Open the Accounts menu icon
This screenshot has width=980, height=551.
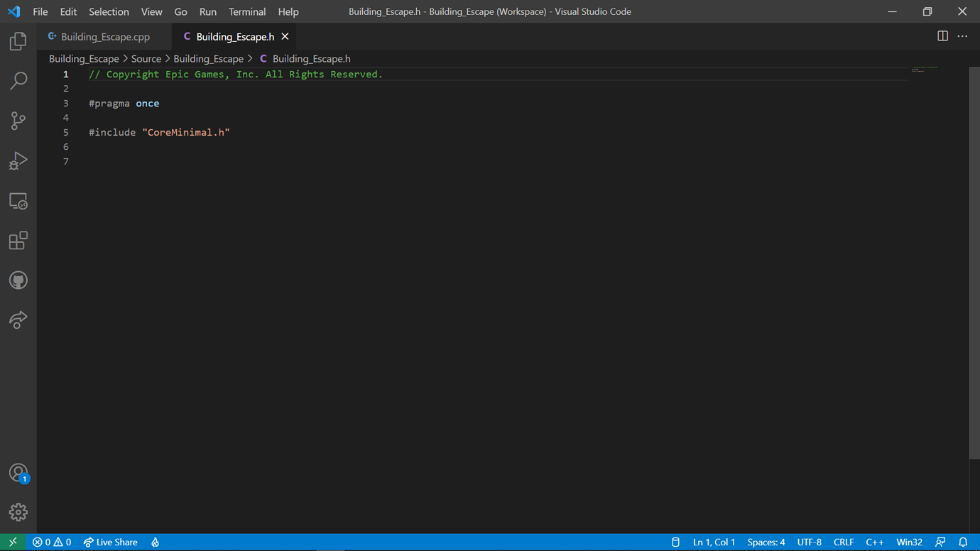coord(18,473)
